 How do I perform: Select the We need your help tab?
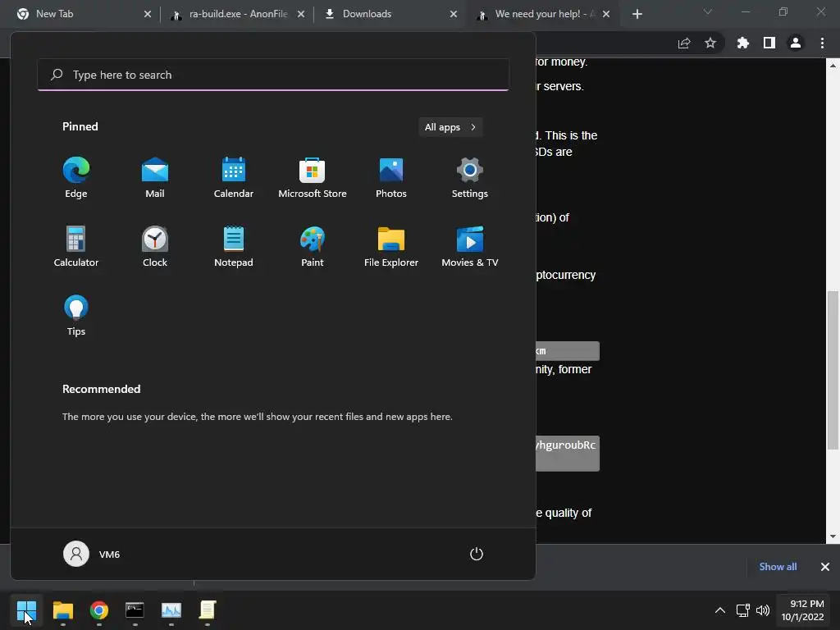(544, 14)
